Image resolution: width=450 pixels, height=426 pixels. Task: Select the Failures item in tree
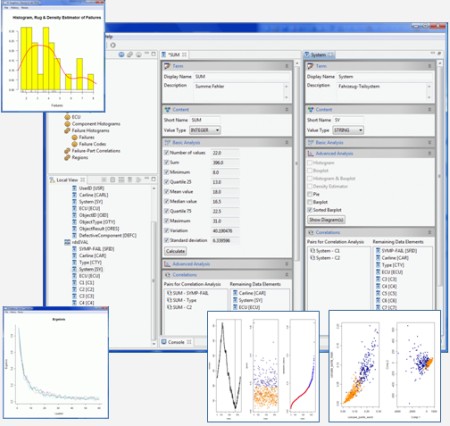(87, 137)
